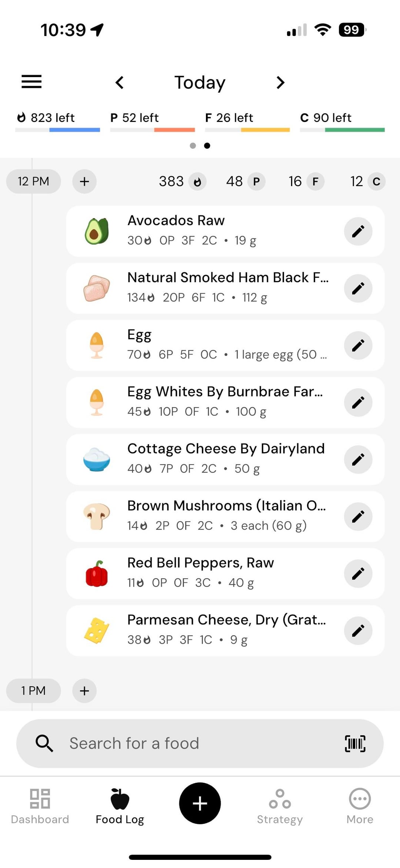Open the Today date selector

pos(200,82)
